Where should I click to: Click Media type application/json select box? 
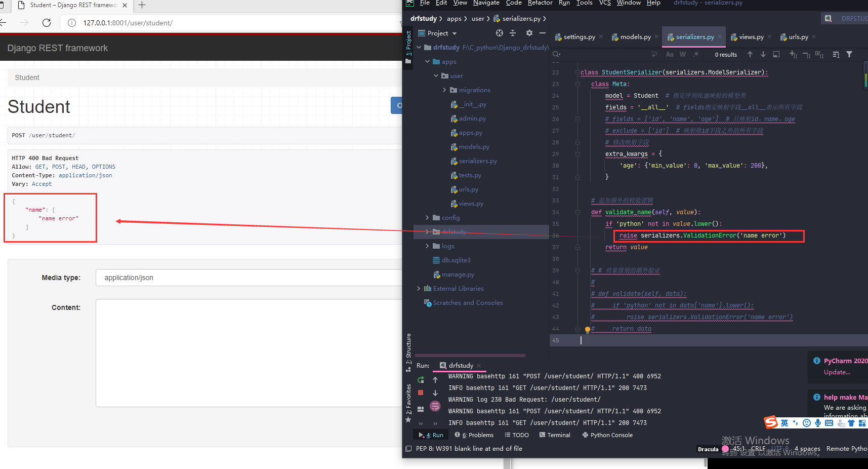tap(249, 278)
